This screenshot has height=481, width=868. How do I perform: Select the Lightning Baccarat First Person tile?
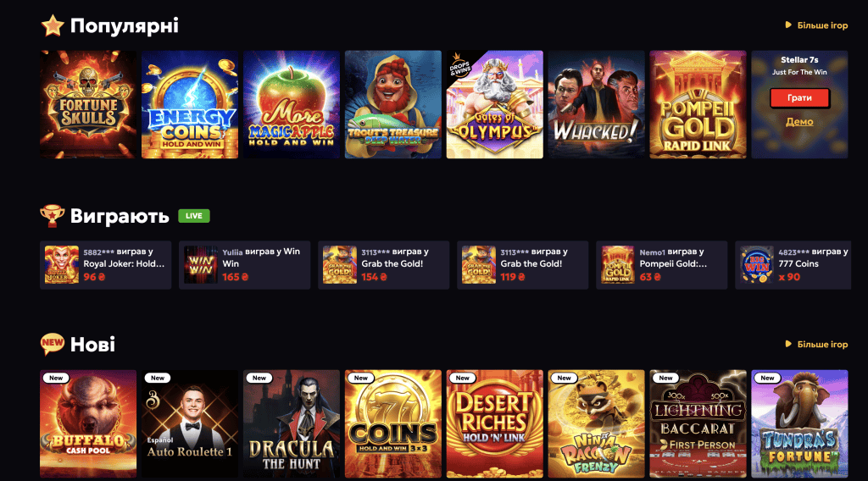(x=698, y=424)
